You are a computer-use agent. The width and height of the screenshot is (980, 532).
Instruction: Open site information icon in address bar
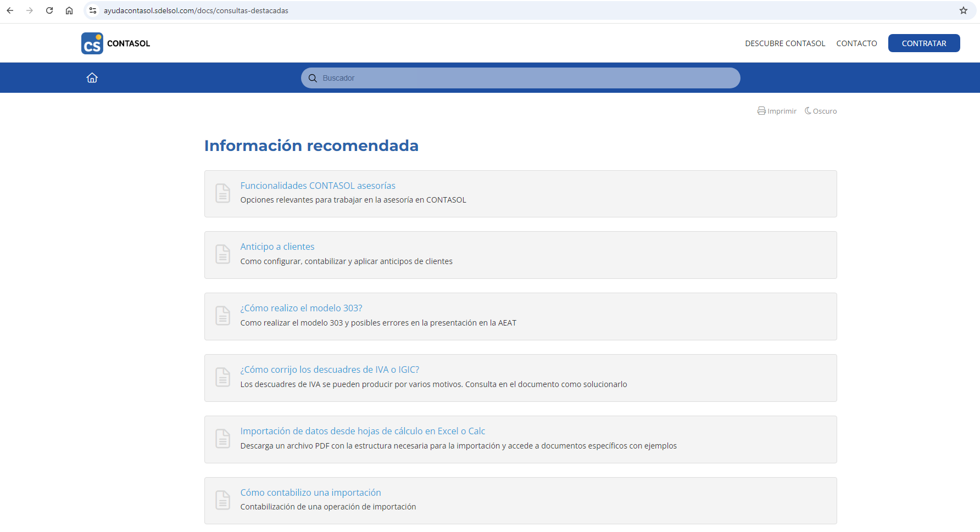point(93,10)
